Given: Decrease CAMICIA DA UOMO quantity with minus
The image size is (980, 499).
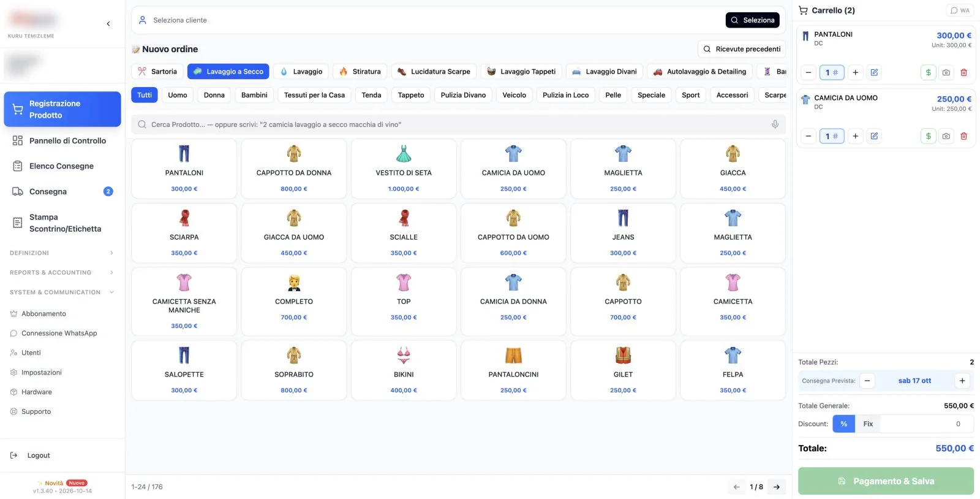Looking at the screenshot, I should (809, 136).
